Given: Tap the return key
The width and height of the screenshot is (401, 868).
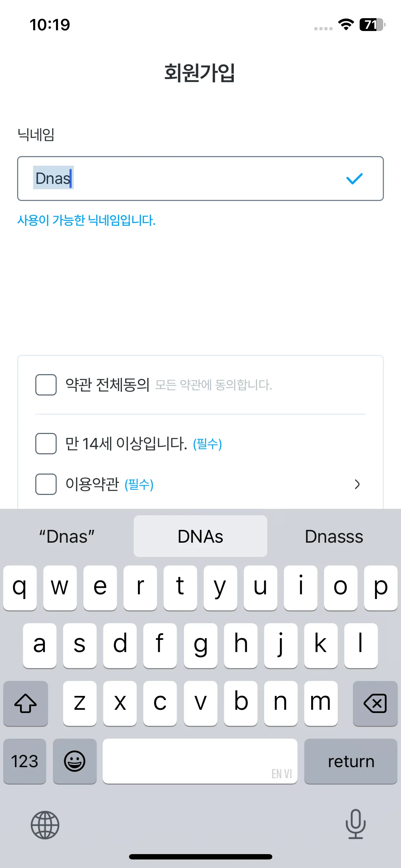Looking at the screenshot, I should point(351,761).
